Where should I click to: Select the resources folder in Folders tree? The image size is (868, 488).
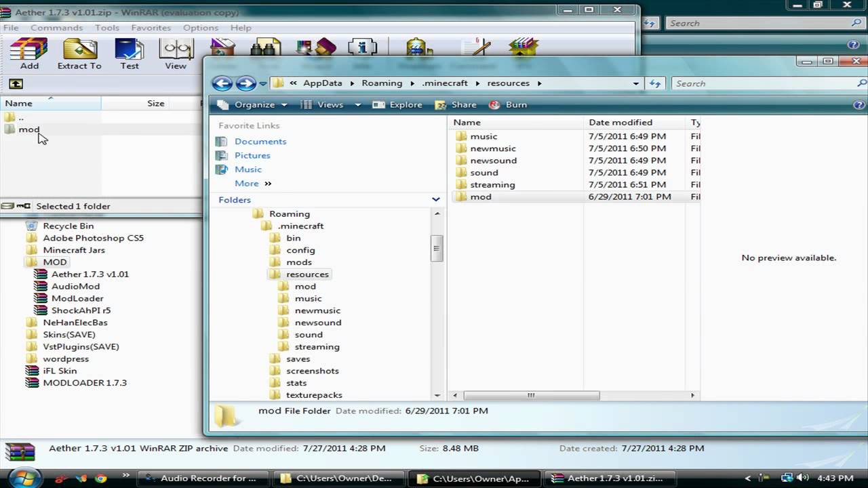click(x=307, y=274)
